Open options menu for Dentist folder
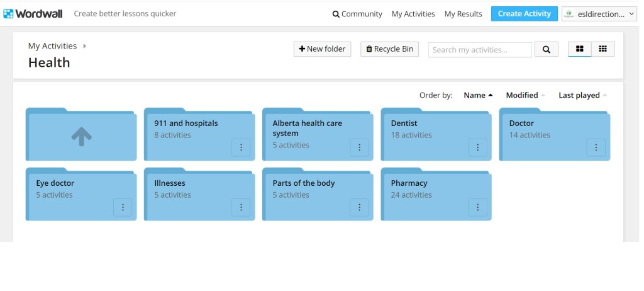Screen dimensions: 644x291 tap(477, 147)
